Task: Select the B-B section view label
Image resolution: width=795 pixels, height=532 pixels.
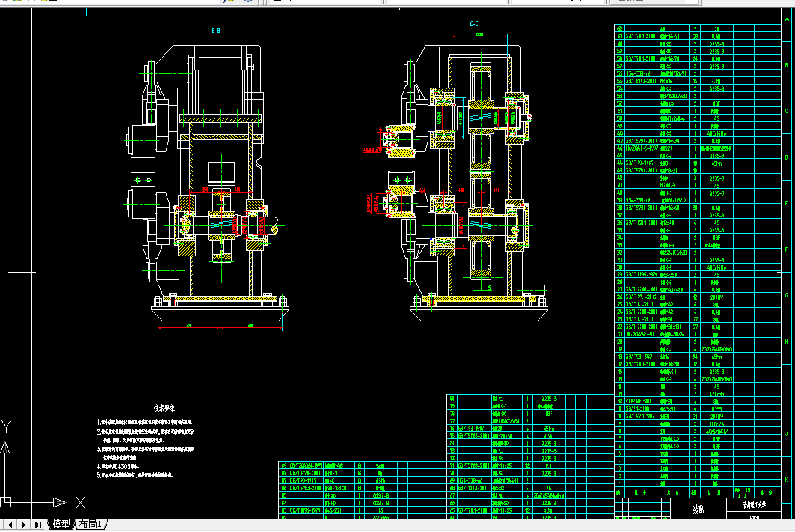Action: pyautogui.click(x=216, y=31)
